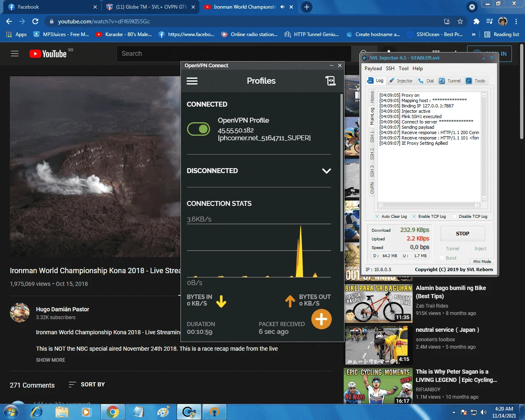Switch to the Tunnel tab in SVL Injector

[450, 81]
